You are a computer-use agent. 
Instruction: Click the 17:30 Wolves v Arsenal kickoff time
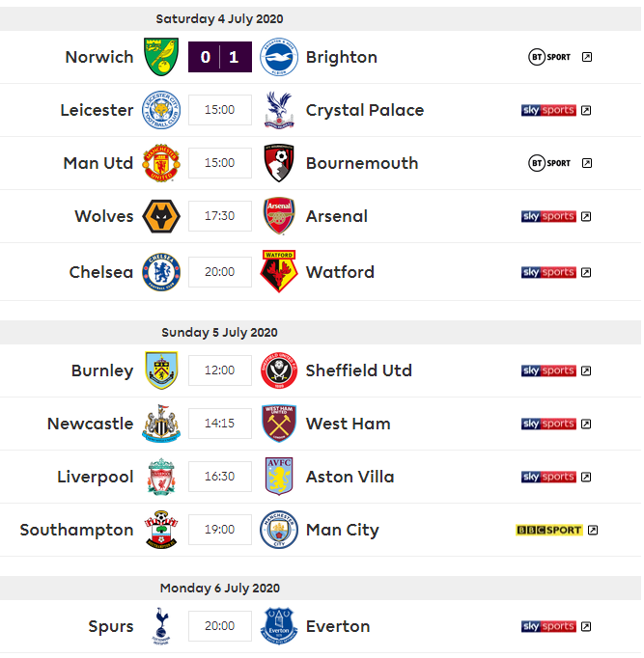point(220,216)
